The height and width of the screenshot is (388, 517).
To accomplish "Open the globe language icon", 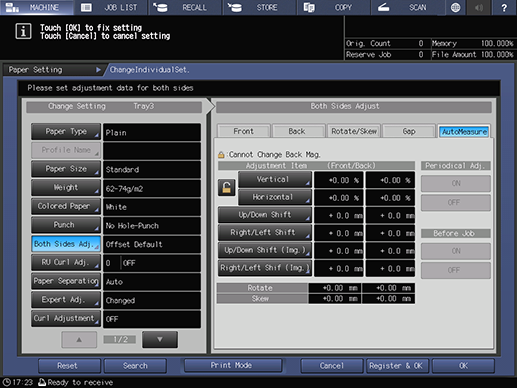I will (455, 7).
